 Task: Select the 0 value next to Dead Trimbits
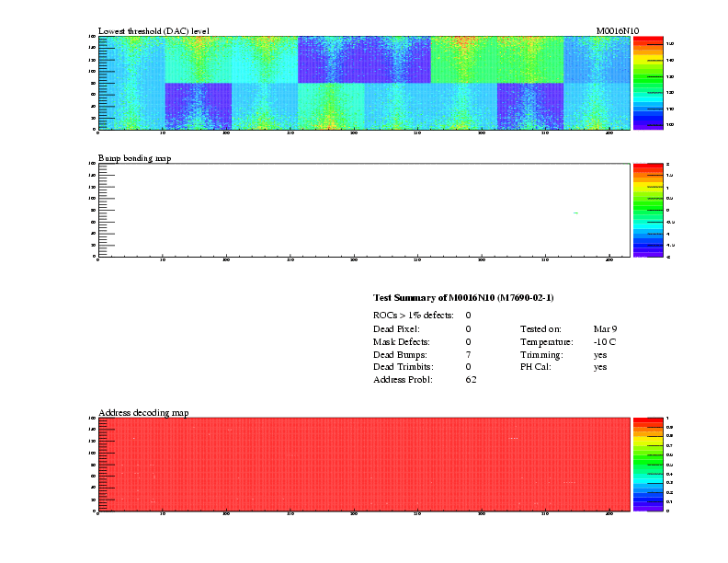click(469, 367)
